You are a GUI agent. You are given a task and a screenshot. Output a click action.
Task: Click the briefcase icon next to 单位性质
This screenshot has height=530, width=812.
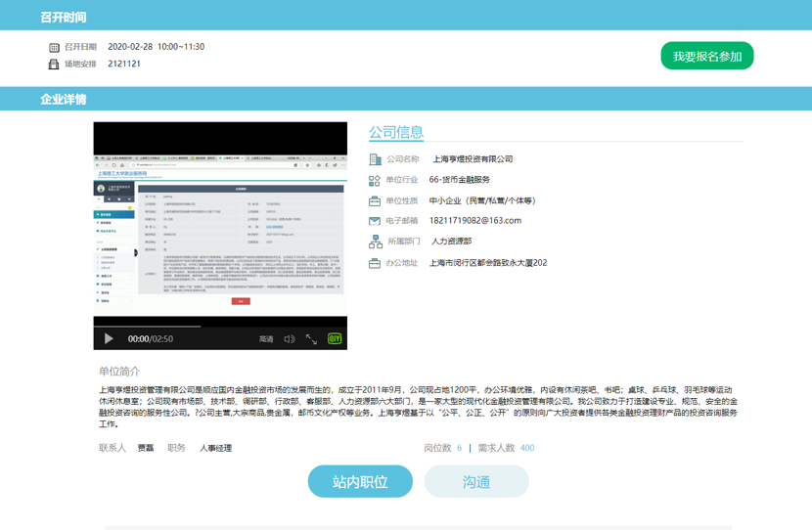click(375, 200)
